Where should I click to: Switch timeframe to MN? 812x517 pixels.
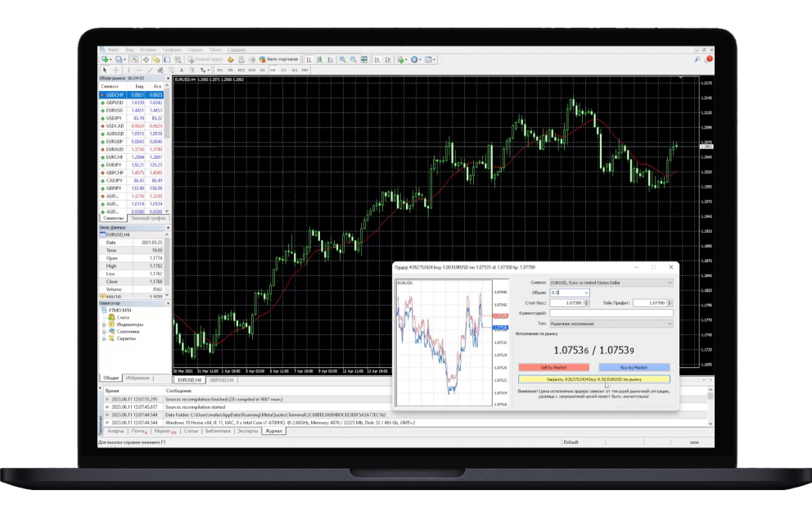pos(305,70)
